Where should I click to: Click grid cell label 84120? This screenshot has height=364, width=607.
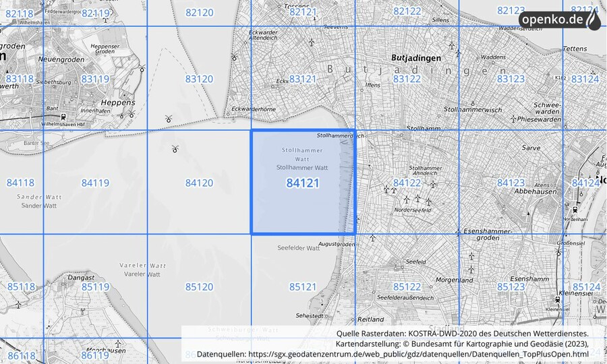coord(199,183)
